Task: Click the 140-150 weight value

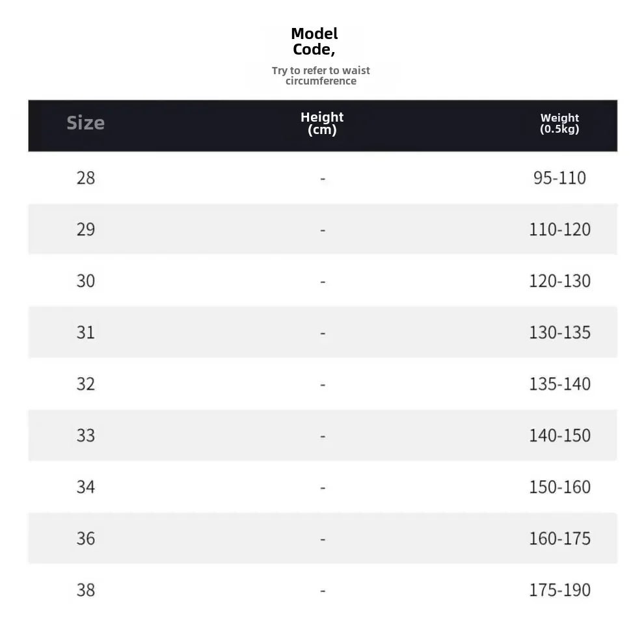Action: coord(559,435)
